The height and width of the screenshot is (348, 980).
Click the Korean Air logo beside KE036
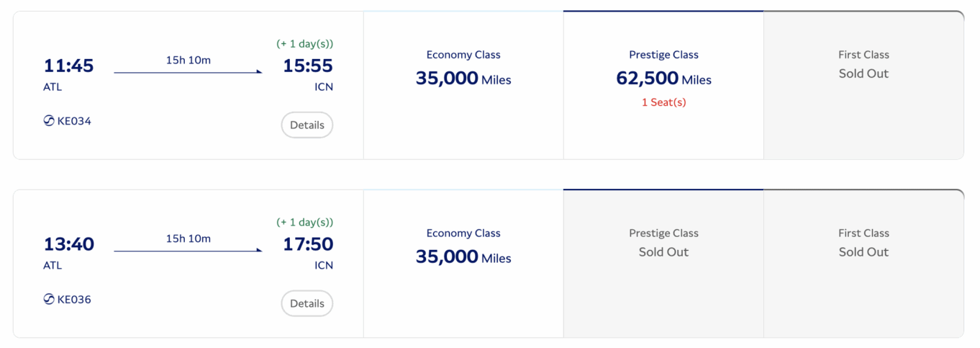point(49,300)
